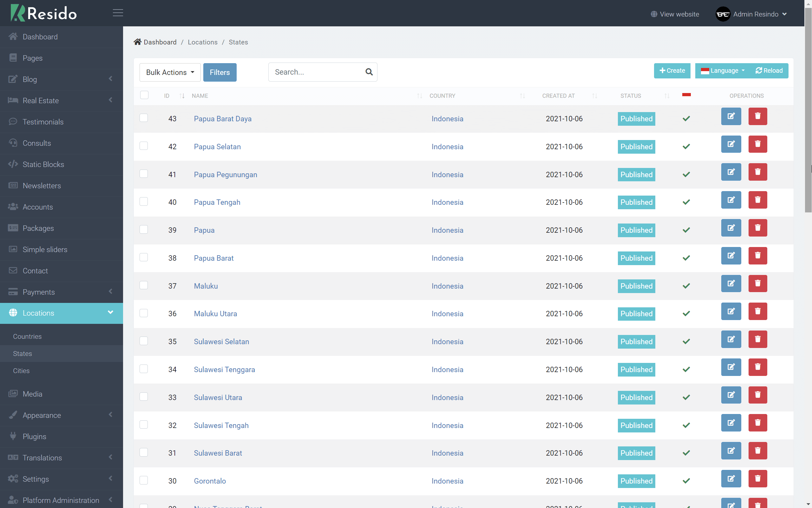Expand the Payments sidebar menu
This screenshot has height=508, width=812.
click(x=62, y=292)
